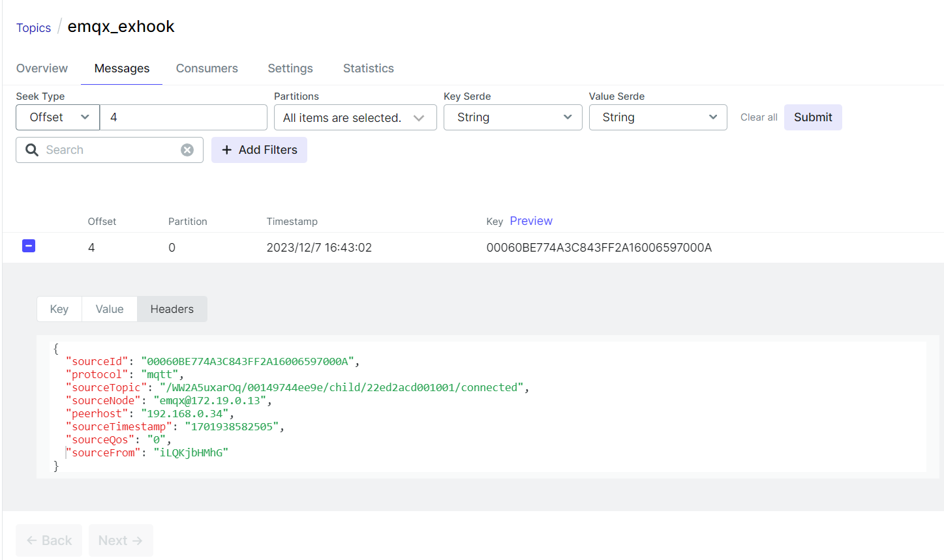This screenshot has width=944, height=560.
Task: Go to the Settings tab
Action: 290,68
